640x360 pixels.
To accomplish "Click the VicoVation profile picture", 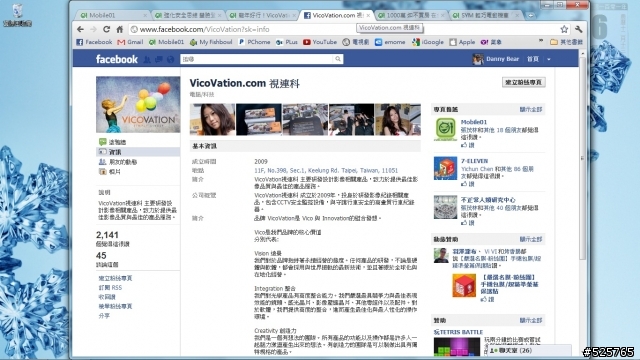I will (x=138, y=104).
